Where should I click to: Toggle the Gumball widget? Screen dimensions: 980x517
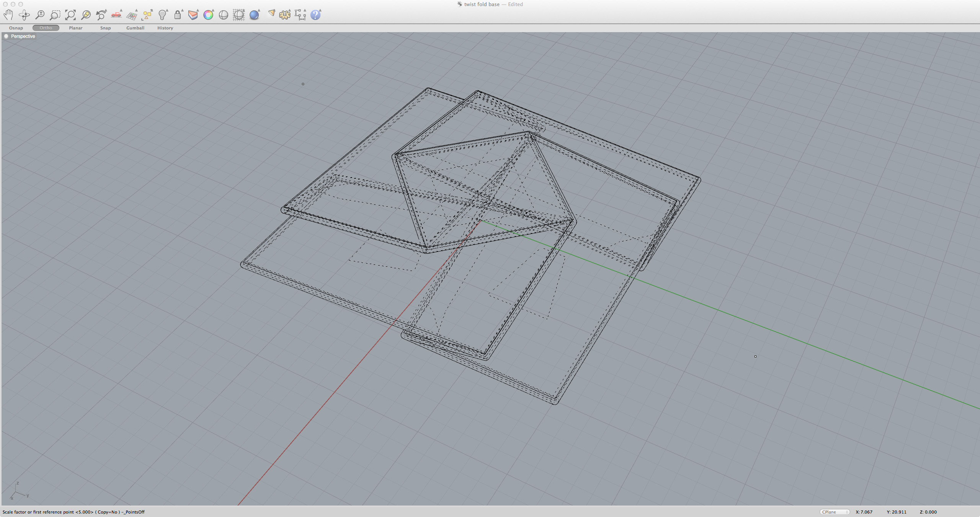(136, 28)
